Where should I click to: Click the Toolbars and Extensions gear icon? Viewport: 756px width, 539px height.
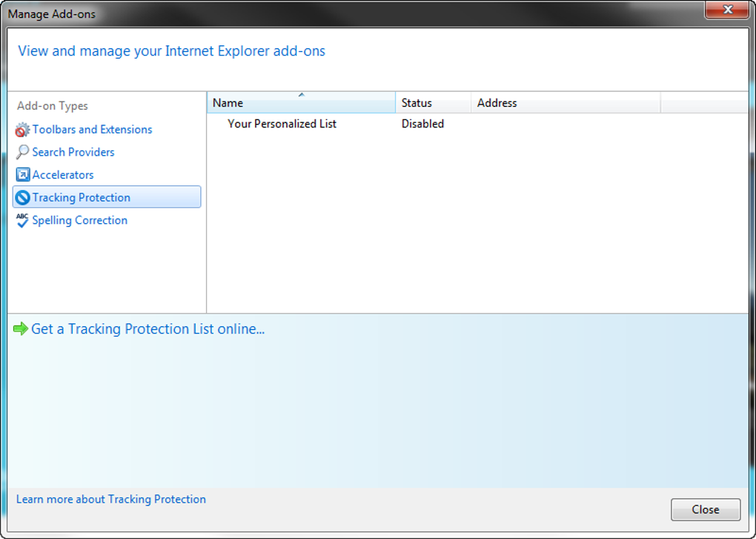[x=22, y=130]
